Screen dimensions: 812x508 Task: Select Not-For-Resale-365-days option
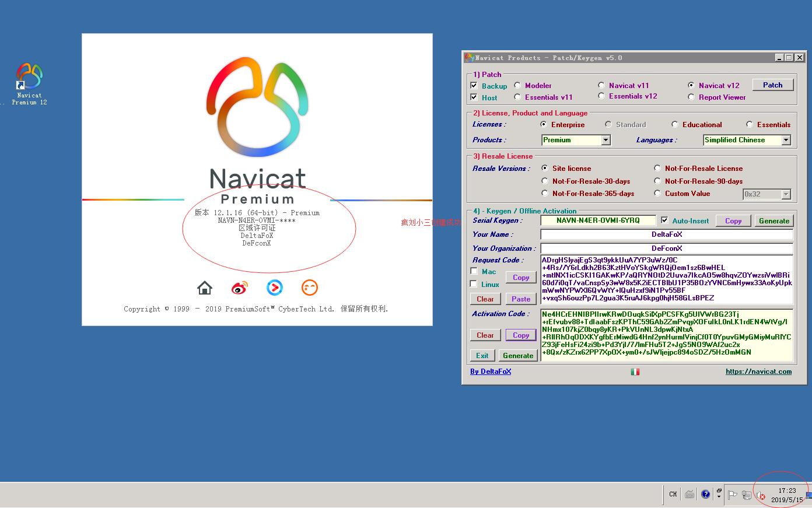point(545,193)
